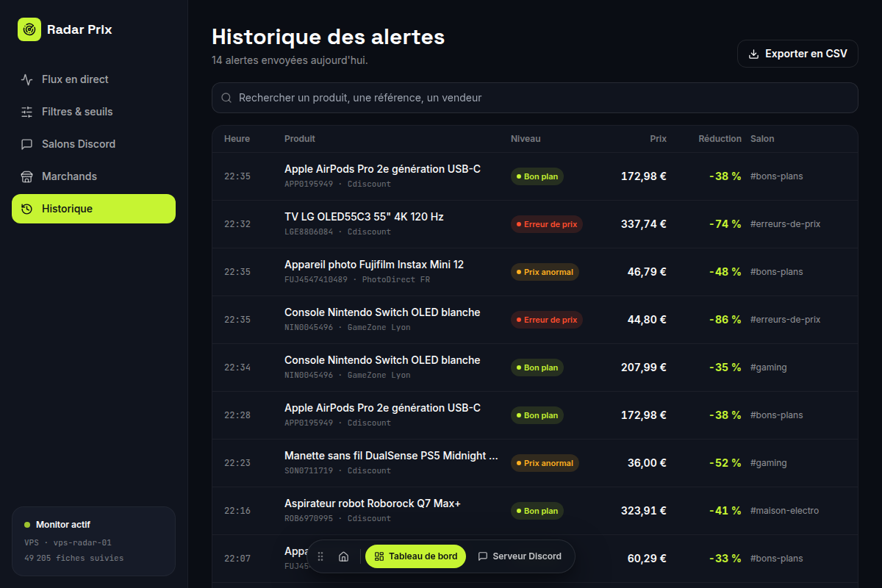Screen dimensions: 882x588
Task: Click the ROB6970995 · Cdiscount reference
Action: (x=337, y=518)
